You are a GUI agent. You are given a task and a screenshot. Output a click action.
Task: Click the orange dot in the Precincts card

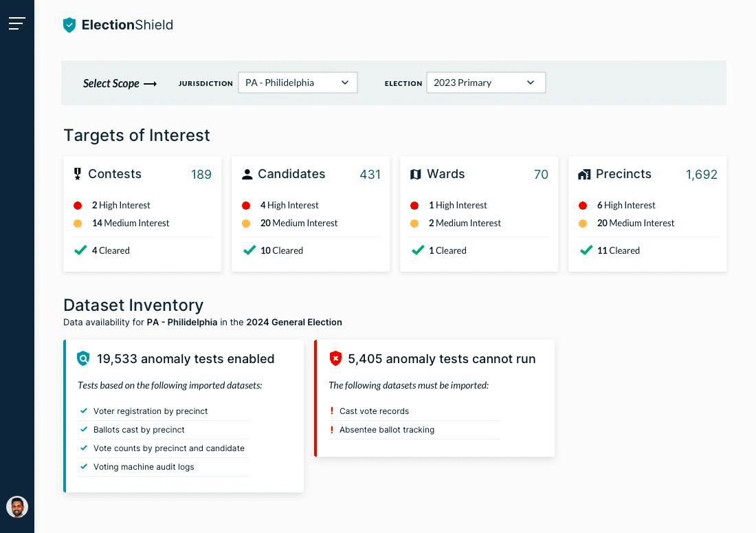[582, 224]
